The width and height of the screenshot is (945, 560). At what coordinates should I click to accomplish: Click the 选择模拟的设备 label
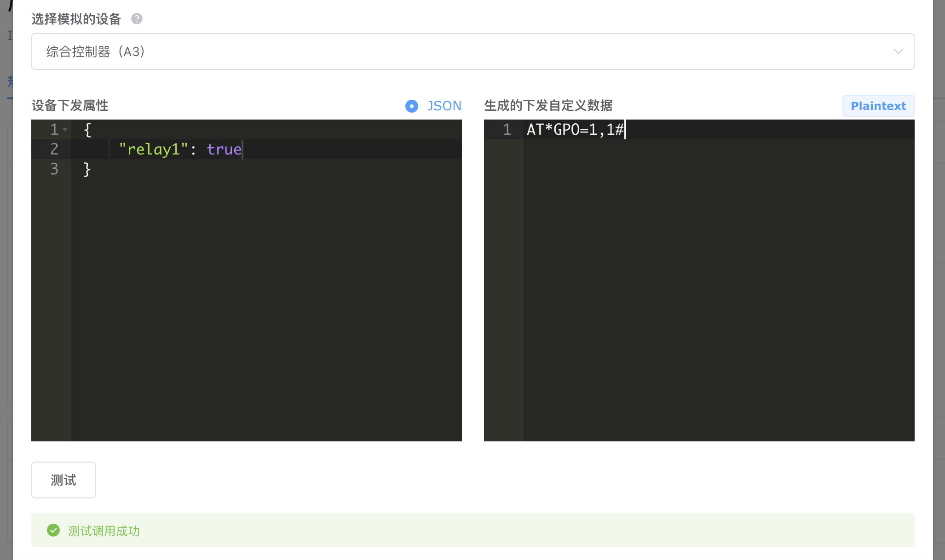(x=76, y=19)
